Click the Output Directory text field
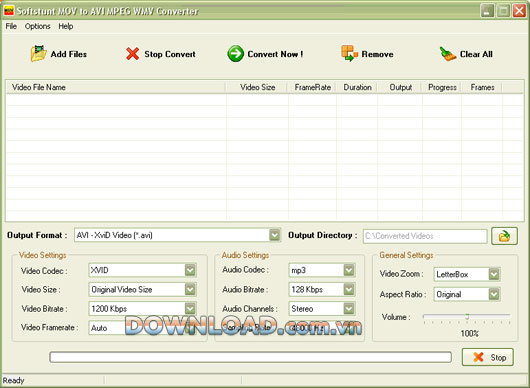 (425, 236)
